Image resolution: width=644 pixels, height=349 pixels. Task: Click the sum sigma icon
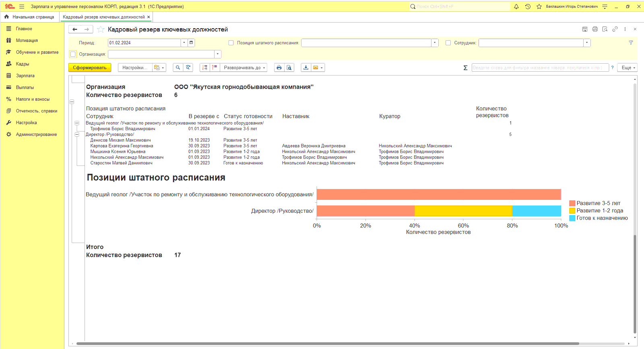(465, 68)
